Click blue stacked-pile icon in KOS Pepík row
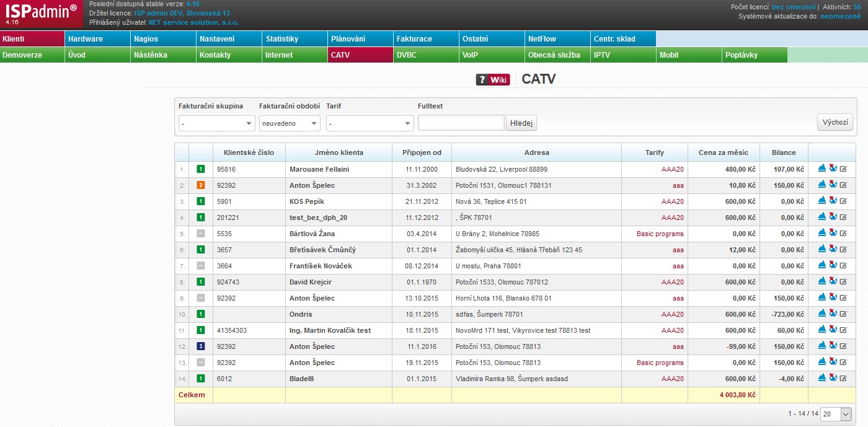This screenshot has height=427, width=868. point(822,201)
